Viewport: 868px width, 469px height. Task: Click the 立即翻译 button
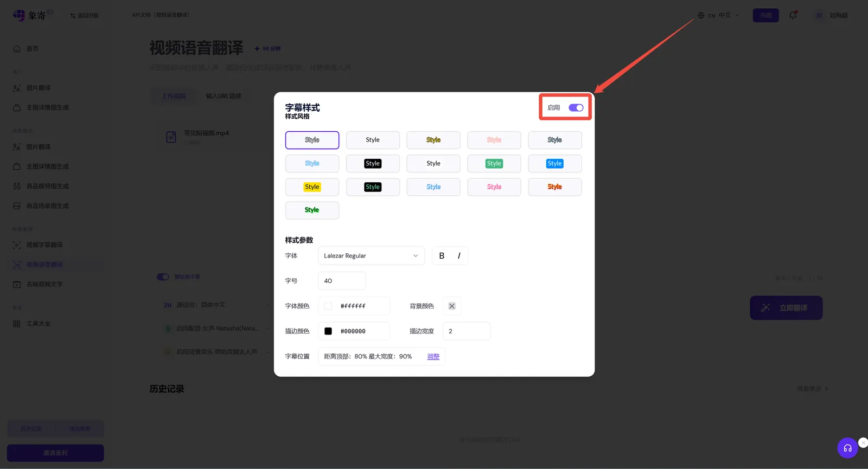[x=786, y=308]
